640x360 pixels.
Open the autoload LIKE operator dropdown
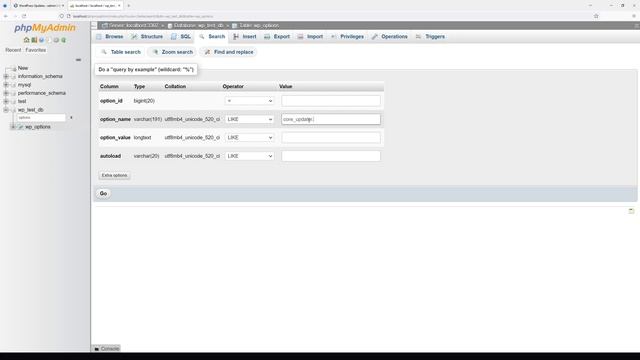pos(249,156)
